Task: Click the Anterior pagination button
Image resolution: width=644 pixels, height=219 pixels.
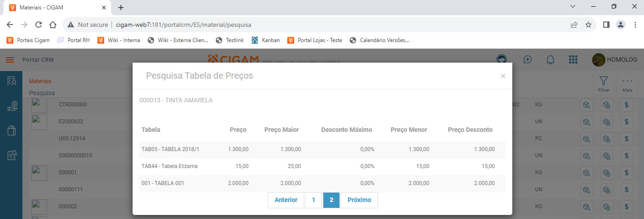Action: click(286, 200)
